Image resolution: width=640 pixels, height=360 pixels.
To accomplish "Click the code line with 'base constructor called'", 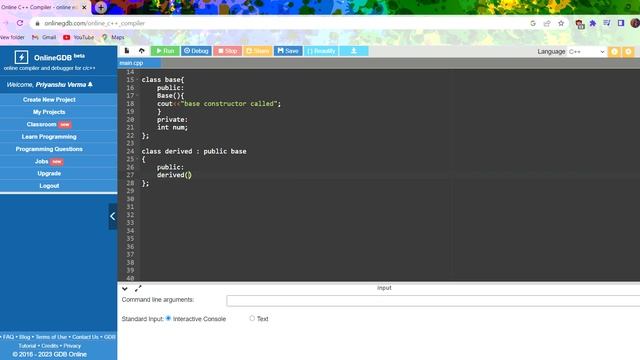I will coord(219,104).
